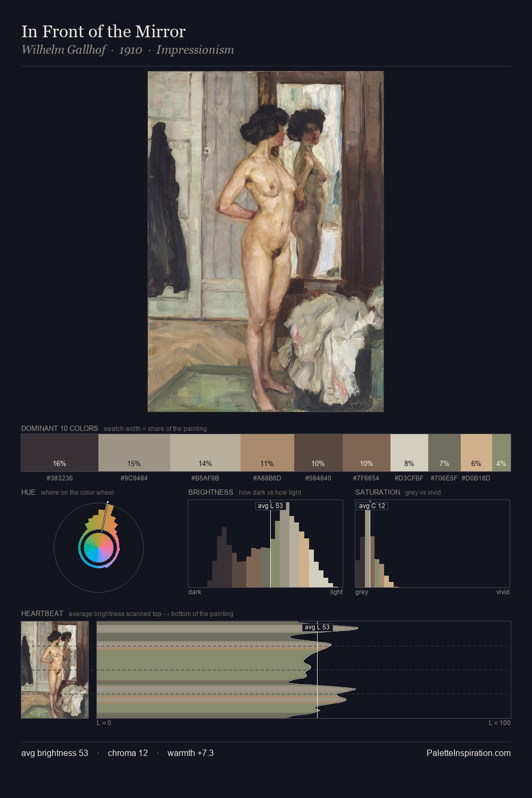Click the 'BRIGHTNESS' section heading

pyautogui.click(x=211, y=492)
